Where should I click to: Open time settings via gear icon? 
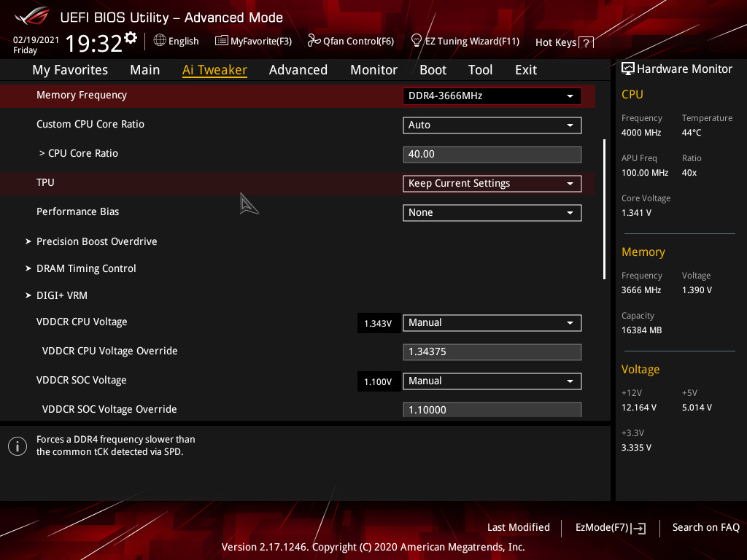coord(131,38)
